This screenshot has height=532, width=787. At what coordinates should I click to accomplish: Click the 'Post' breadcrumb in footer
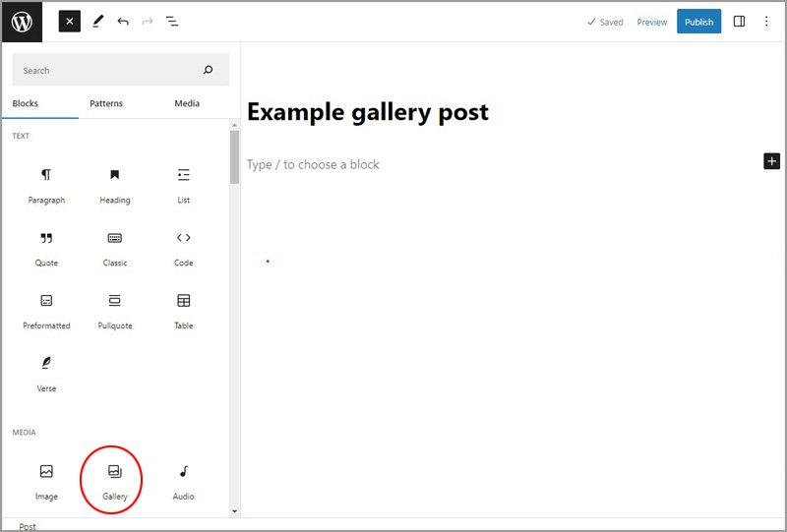point(28,526)
